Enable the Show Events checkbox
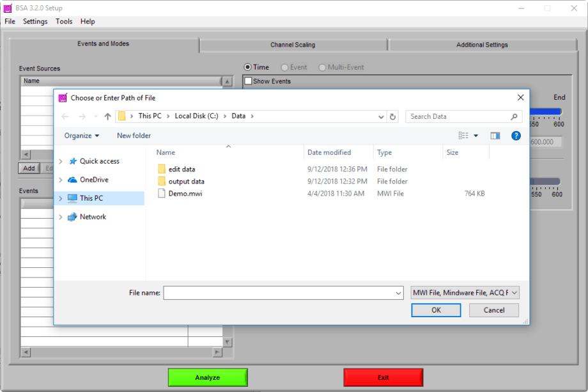The height and width of the screenshot is (392, 588). [x=248, y=81]
